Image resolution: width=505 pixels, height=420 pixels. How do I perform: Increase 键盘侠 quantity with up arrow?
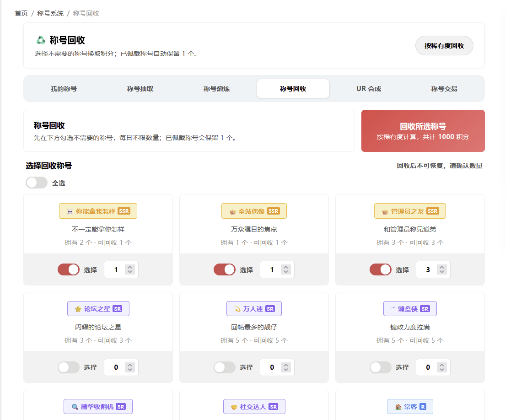[x=442, y=365]
